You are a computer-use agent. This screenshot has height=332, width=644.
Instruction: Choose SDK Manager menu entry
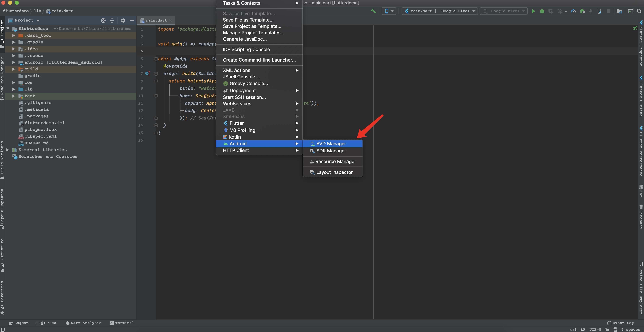(331, 151)
